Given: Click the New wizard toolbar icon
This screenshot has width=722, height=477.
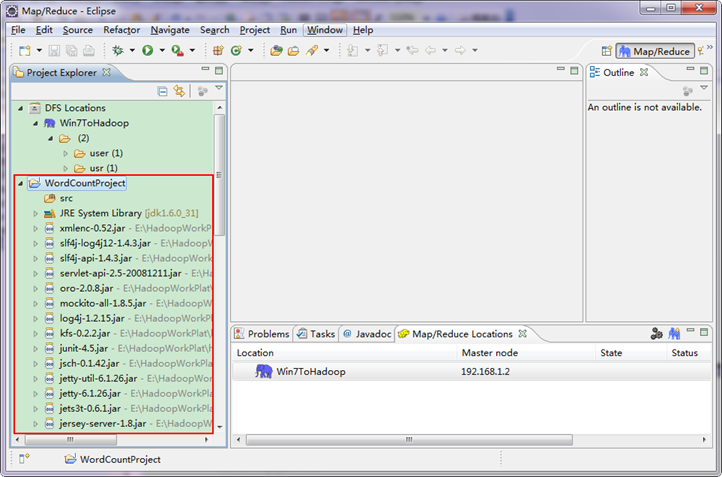Looking at the screenshot, I should coord(24,50).
